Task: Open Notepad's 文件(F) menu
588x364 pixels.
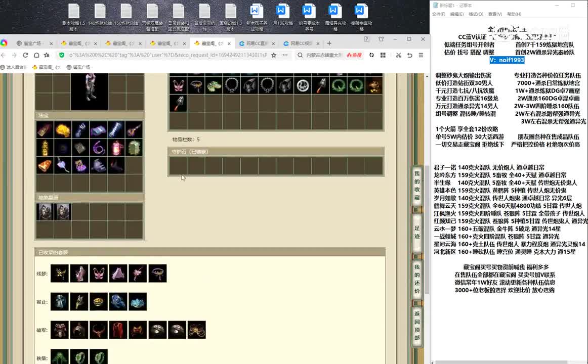Action: pyautogui.click(x=438, y=14)
